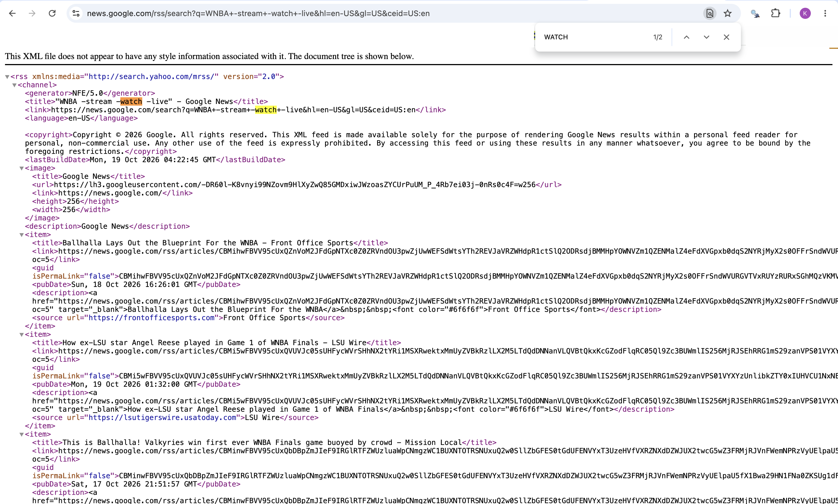Click title 'This is Ballhalla! Valkyries win'
Screen dimensions: 838x504
point(262,442)
